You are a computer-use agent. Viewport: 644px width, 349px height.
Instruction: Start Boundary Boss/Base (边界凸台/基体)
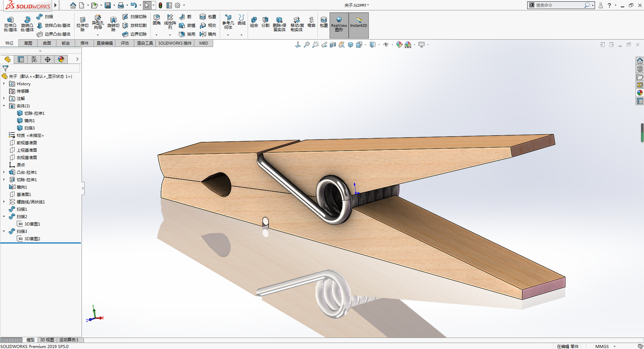(54, 34)
